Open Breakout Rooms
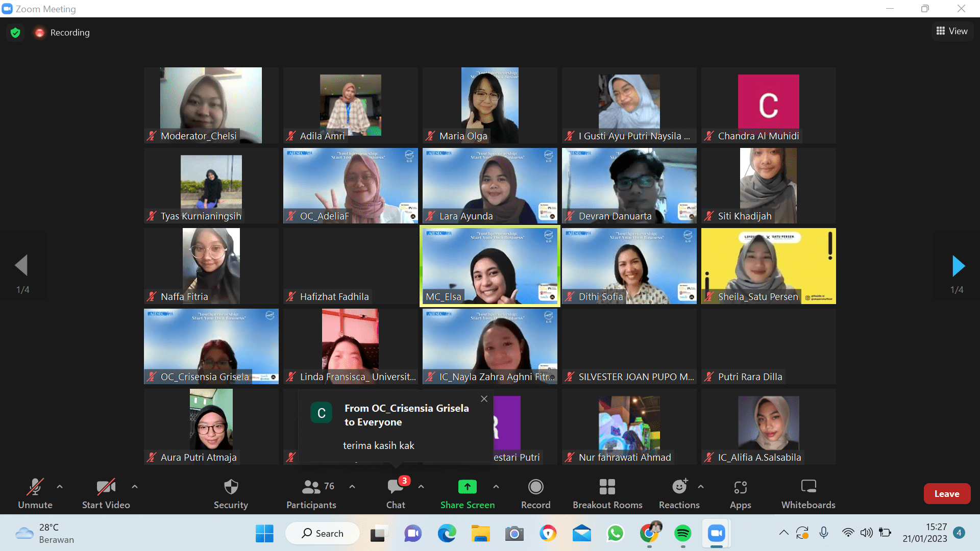Viewport: 980px width, 551px height. click(x=607, y=493)
